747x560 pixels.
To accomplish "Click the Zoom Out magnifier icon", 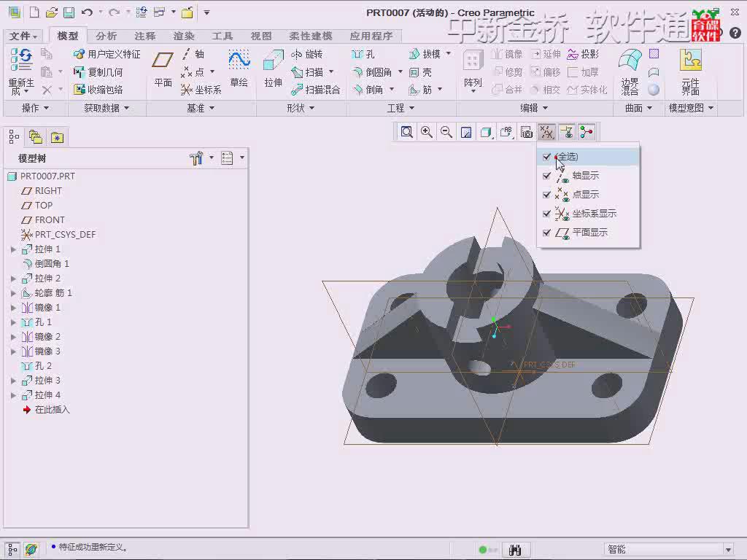I will click(446, 132).
